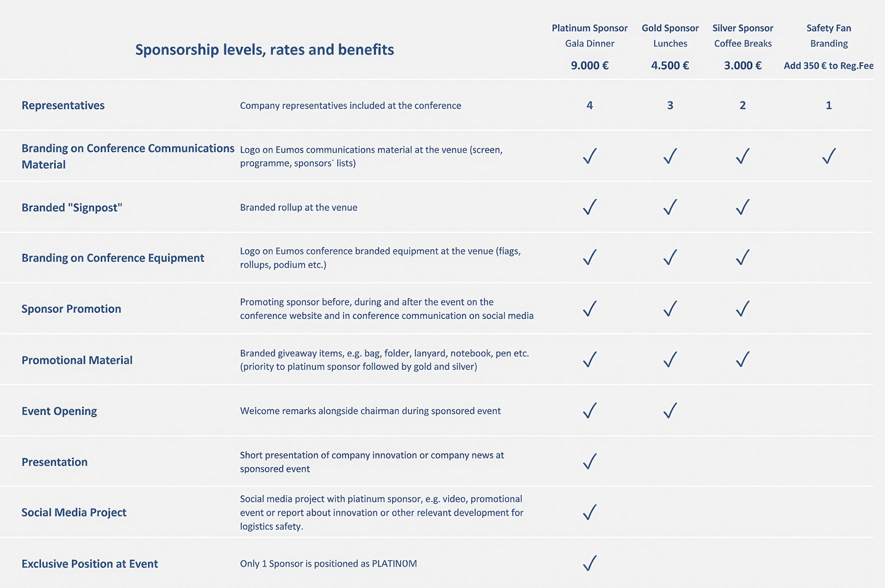This screenshot has height=588, width=885.
Task: Click the Gold checkmark in the Event Opening row
Action: pyautogui.click(x=670, y=410)
